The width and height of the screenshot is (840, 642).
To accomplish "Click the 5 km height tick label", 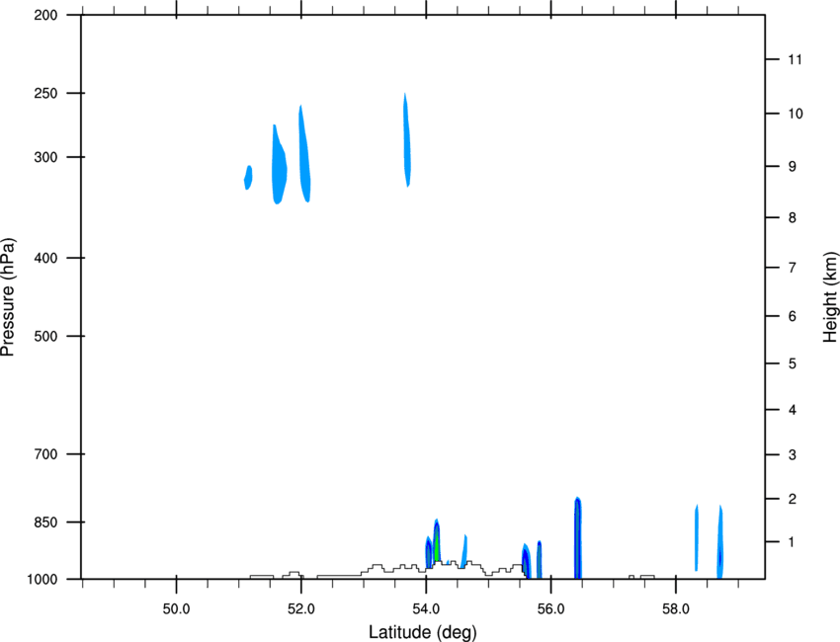I will pyautogui.click(x=793, y=364).
